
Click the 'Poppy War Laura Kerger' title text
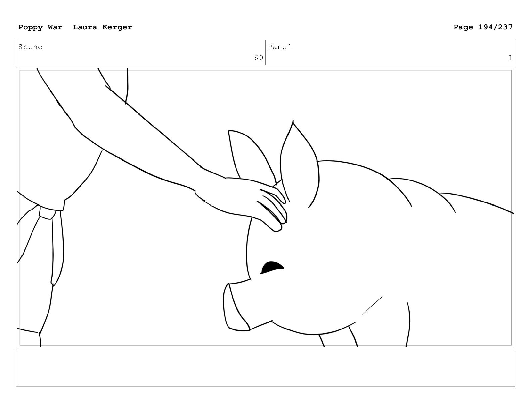(x=75, y=27)
